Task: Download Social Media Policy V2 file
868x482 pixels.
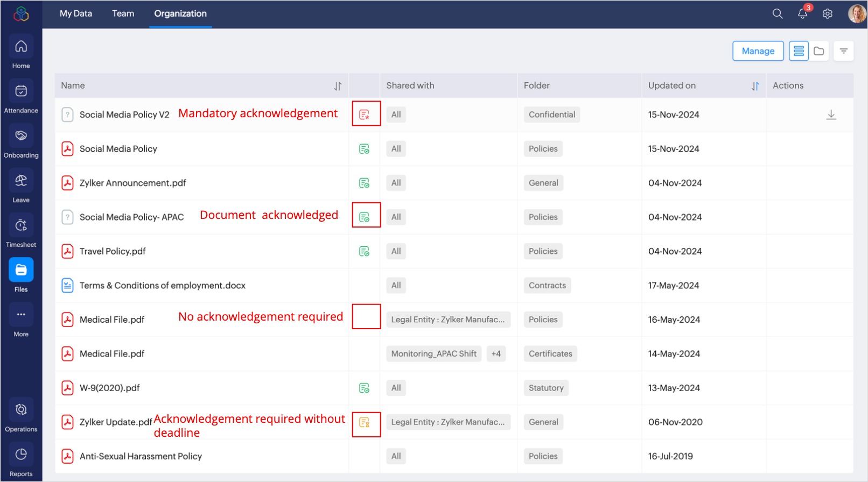Action: pos(831,115)
